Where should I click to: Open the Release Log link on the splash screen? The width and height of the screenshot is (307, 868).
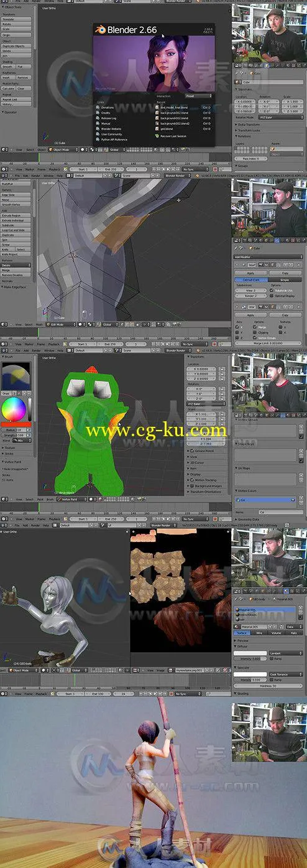click(109, 118)
